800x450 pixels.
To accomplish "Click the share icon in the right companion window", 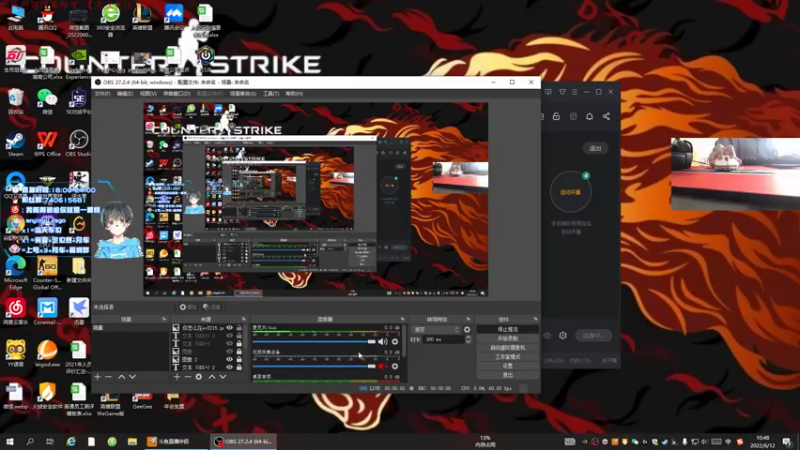I will [606, 116].
